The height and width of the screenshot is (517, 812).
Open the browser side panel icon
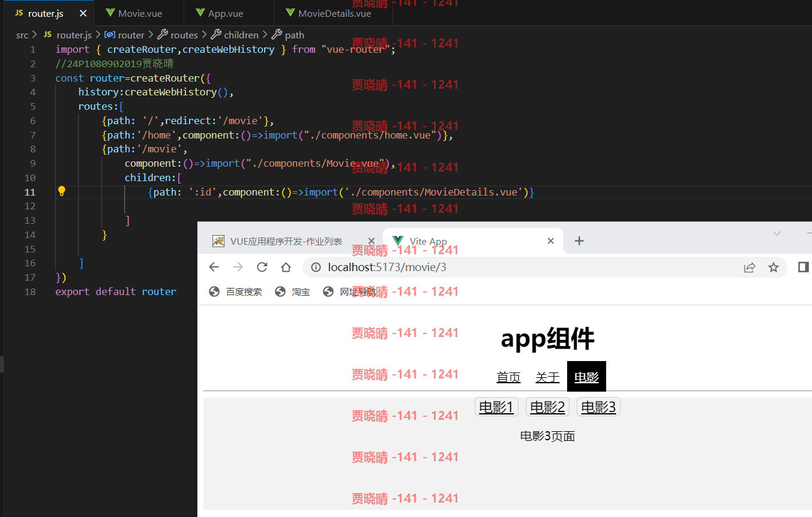click(803, 267)
